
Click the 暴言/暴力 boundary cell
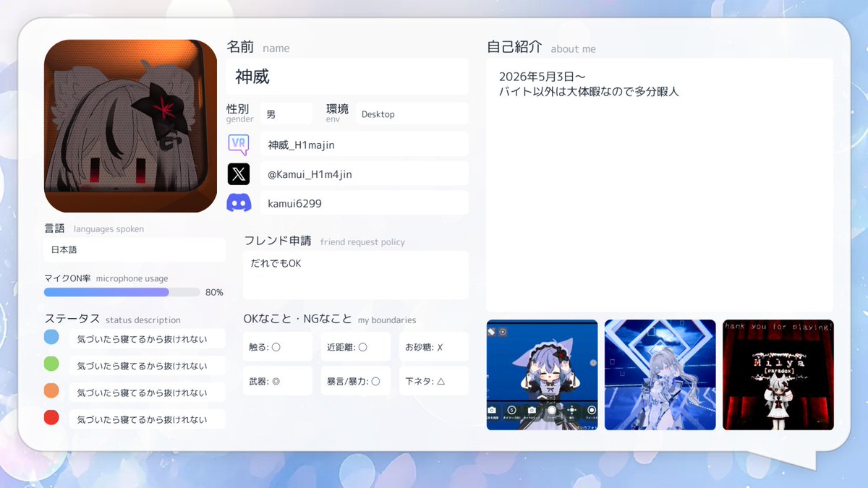click(356, 381)
